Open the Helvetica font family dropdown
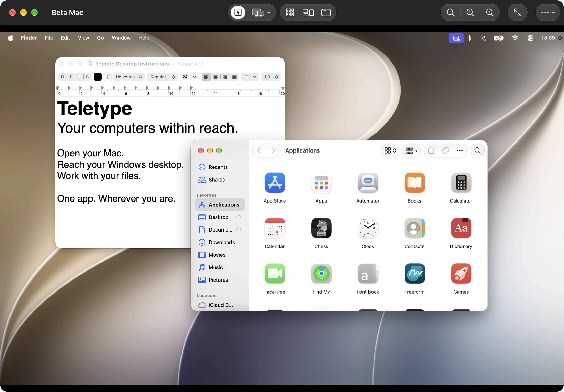Image resolution: width=564 pixels, height=392 pixels. (x=129, y=77)
